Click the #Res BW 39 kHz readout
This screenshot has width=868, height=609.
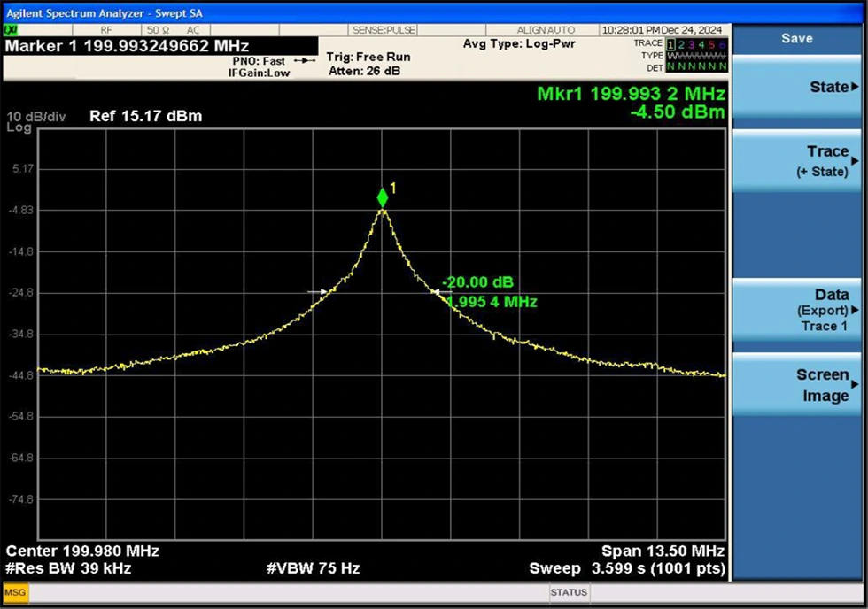(x=68, y=568)
